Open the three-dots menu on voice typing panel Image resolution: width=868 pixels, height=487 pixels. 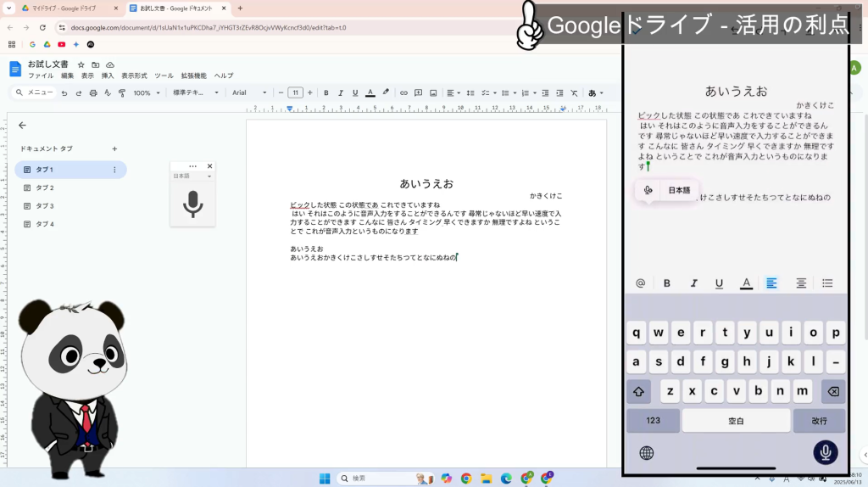coord(192,166)
